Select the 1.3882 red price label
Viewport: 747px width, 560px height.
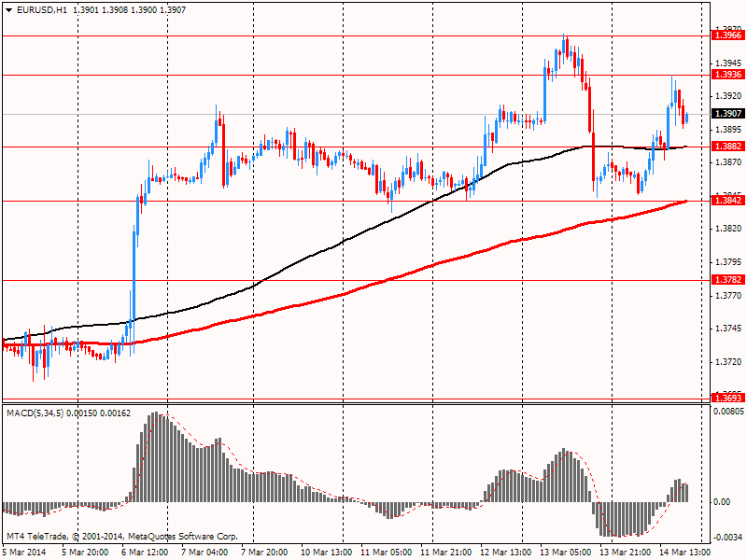[x=728, y=147]
